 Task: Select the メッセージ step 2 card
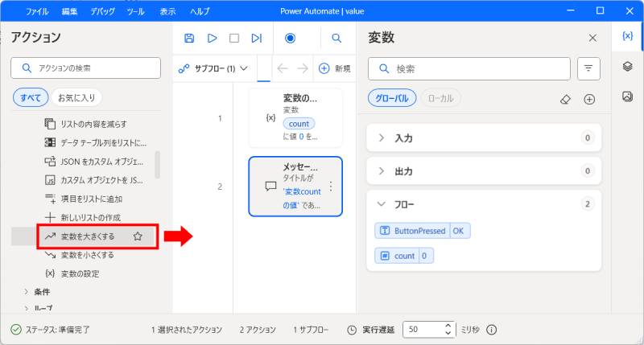click(295, 187)
